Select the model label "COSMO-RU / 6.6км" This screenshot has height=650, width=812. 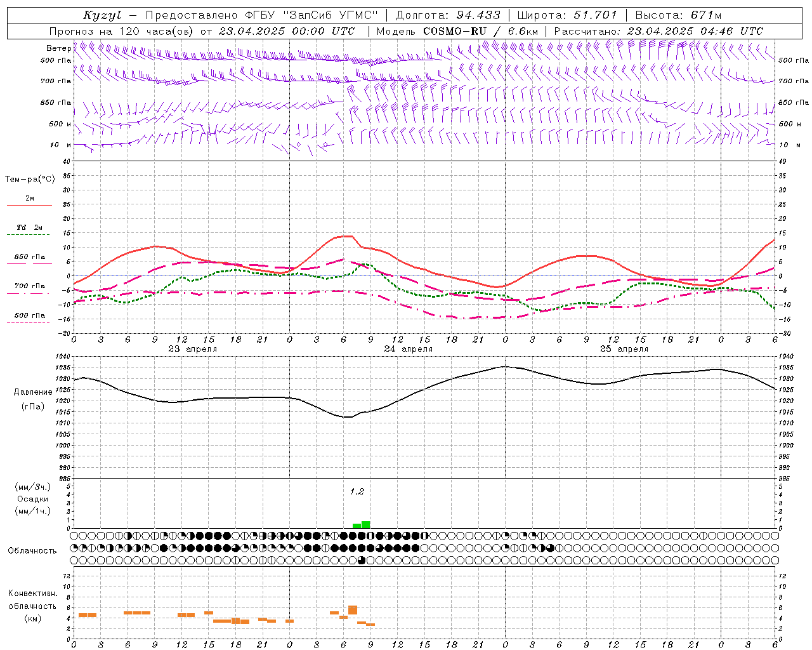pyautogui.click(x=480, y=31)
